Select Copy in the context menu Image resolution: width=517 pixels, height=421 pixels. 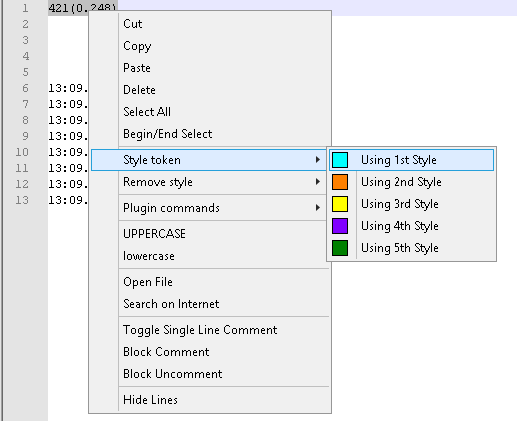(x=210, y=46)
